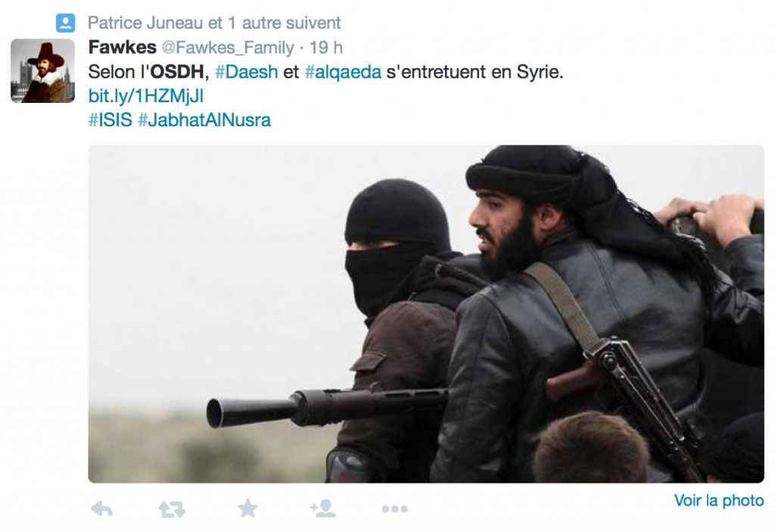This screenshot has width=775, height=532.
Task: Open the #JabhatAlNusra hashtag
Action: pos(204,120)
